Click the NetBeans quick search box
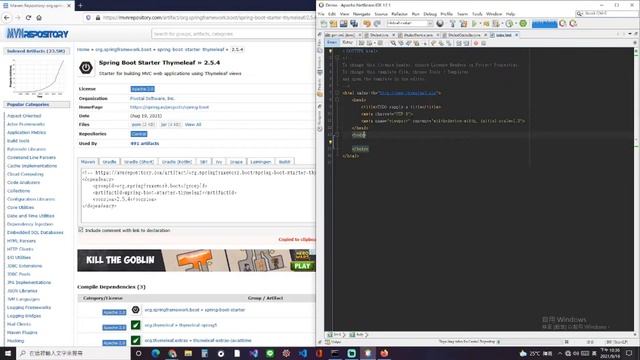Screen dimensions: 640x360 [606, 13]
